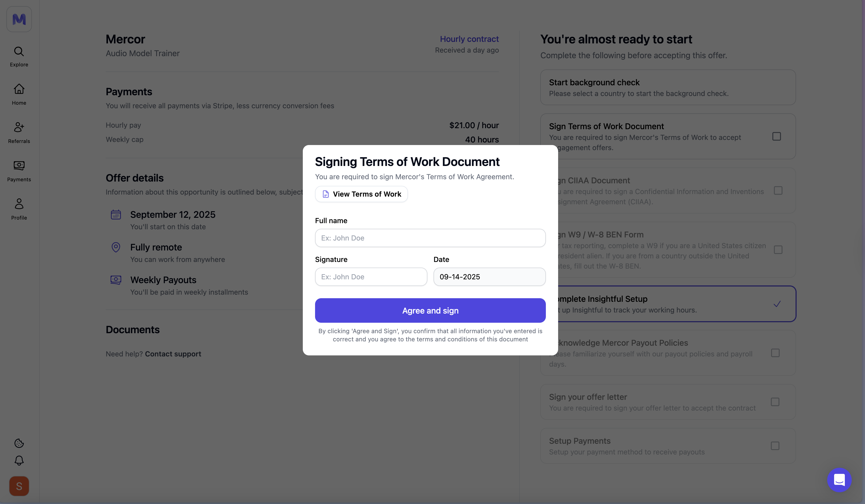Tick the Acknowledge Mercor Payout Policies checkbox
The image size is (865, 504).
tap(775, 353)
